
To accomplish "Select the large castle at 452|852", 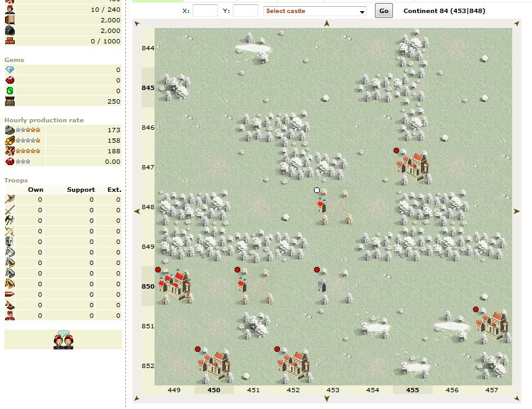I will (x=294, y=366).
